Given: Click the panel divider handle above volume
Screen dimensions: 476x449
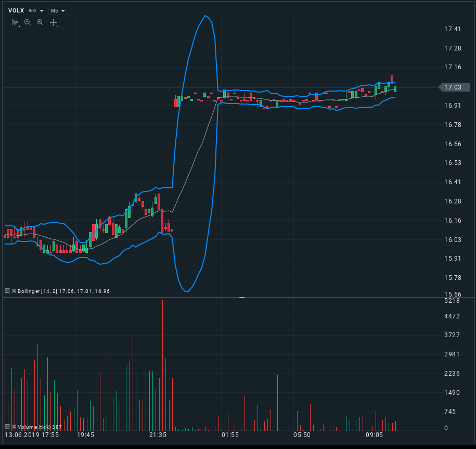Looking at the screenshot, I should pos(242,298).
